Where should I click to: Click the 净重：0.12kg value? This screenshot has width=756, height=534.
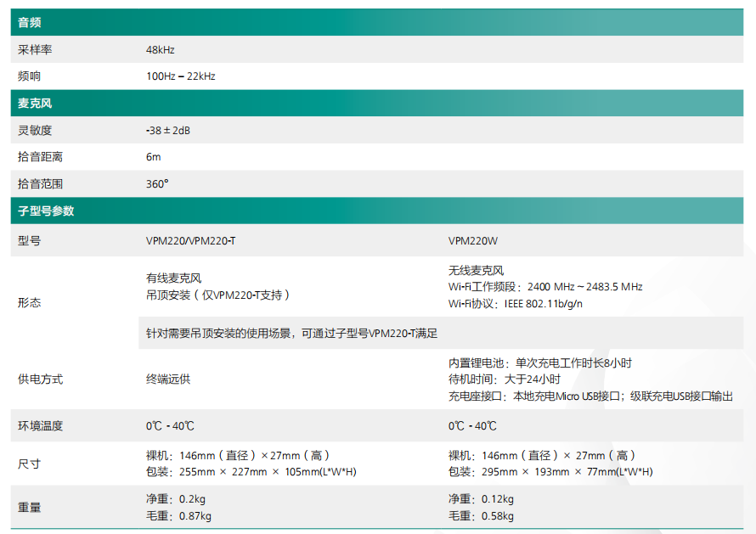[481, 499]
